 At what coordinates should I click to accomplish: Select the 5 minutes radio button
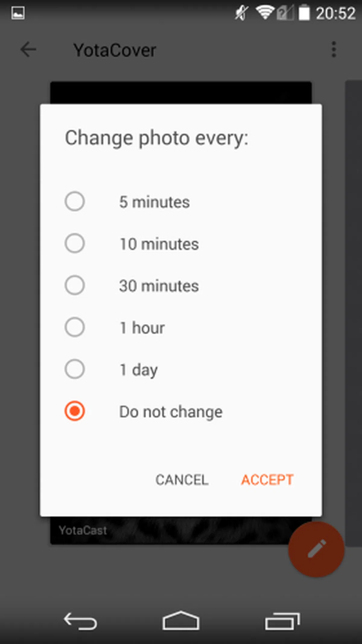coord(75,201)
